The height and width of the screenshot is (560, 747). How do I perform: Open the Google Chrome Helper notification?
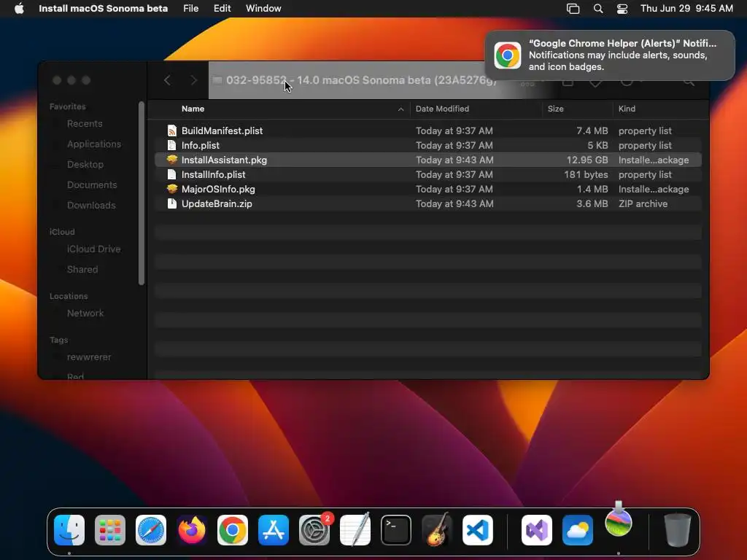[610, 55]
